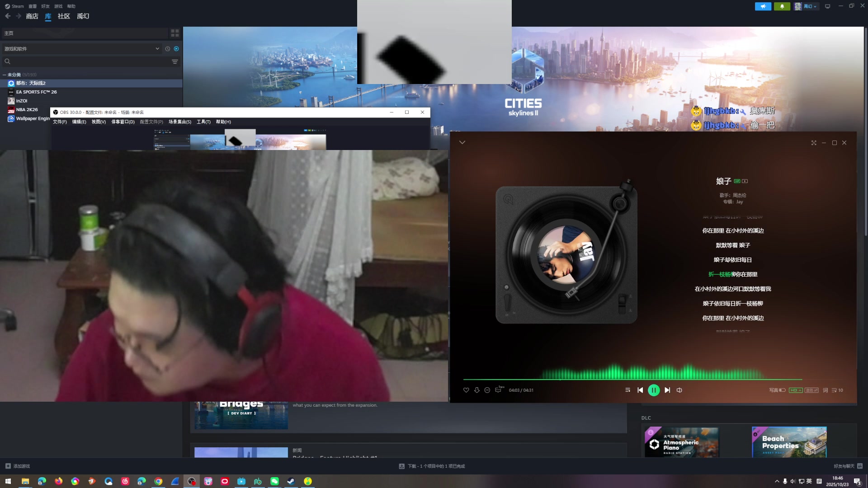Change the playback mode icon
The height and width of the screenshot is (488, 868).
pos(627,390)
